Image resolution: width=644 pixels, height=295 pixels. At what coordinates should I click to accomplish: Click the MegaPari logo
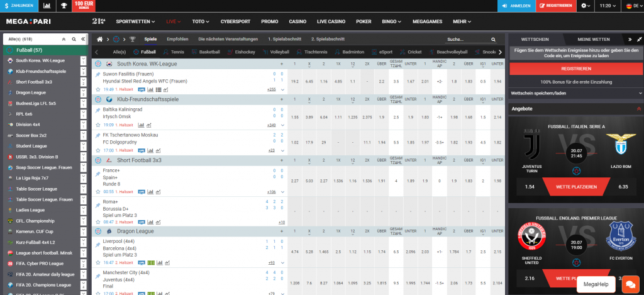point(28,21)
